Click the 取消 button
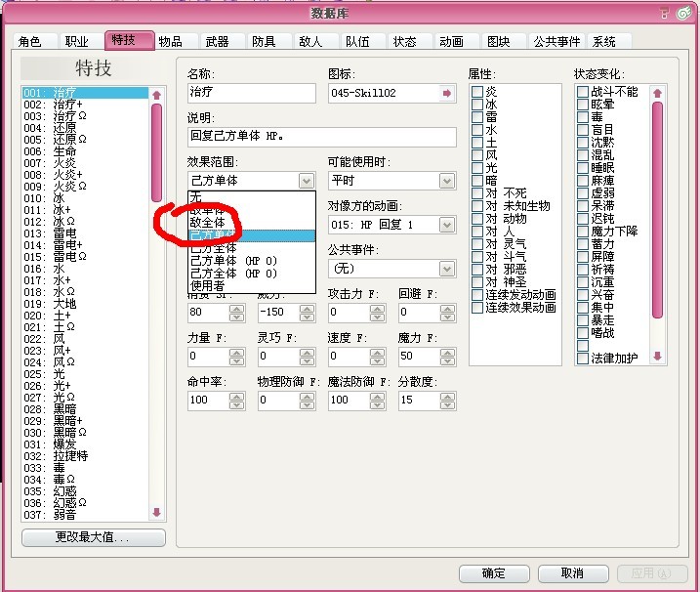The height and width of the screenshot is (592, 700). (x=573, y=573)
